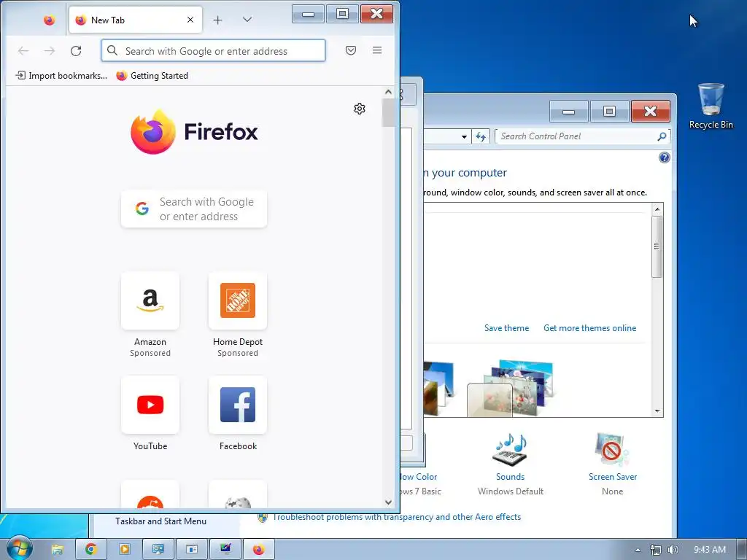Show hidden system tray icons
The image size is (747, 560).
(638, 550)
